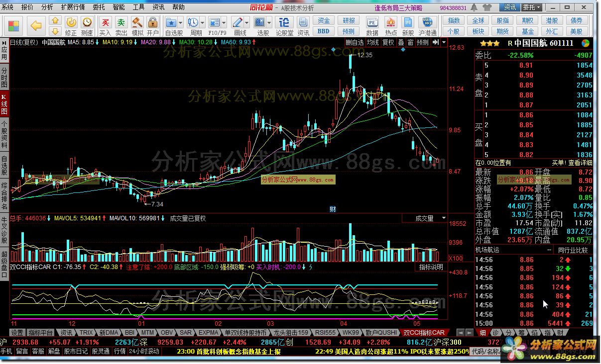Screen dimensions: 601x364
Task: Open the 数据 PE data icon
Action: [372, 26]
